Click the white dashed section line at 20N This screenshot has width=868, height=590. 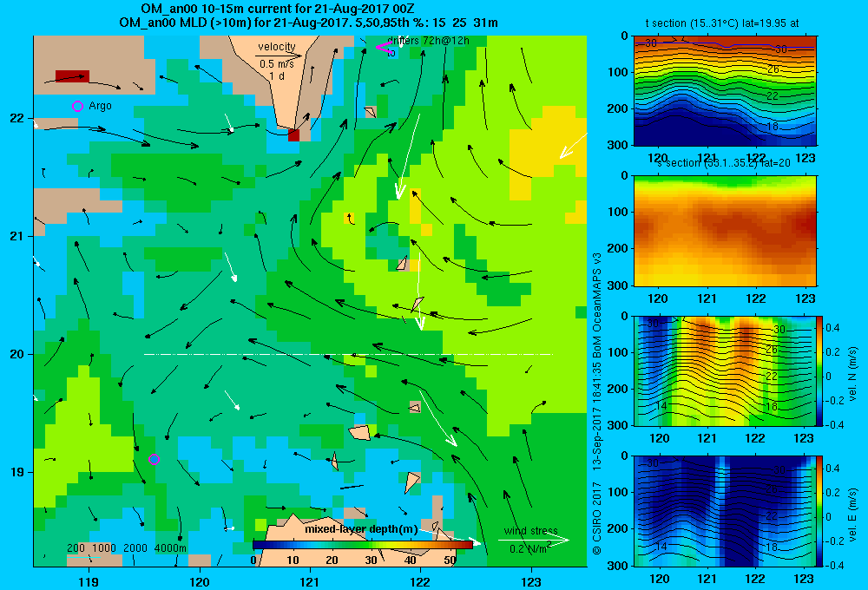348,354
